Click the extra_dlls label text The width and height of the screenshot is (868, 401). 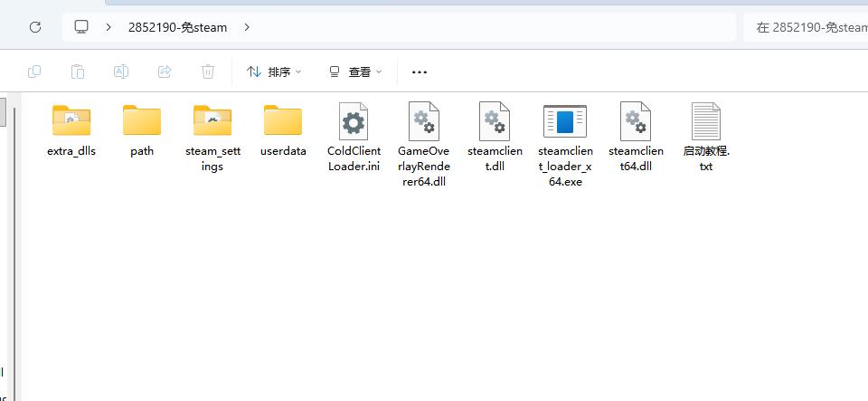pos(71,151)
